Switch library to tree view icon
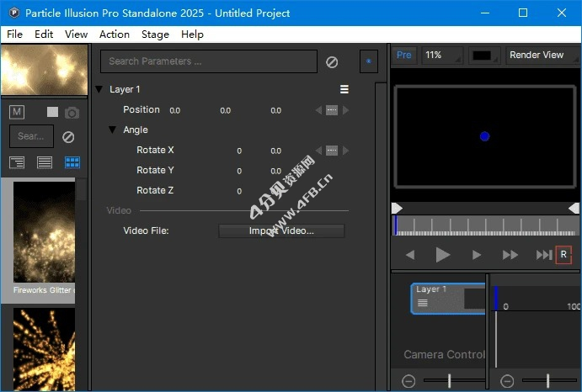582x392 pixels. 17,162
